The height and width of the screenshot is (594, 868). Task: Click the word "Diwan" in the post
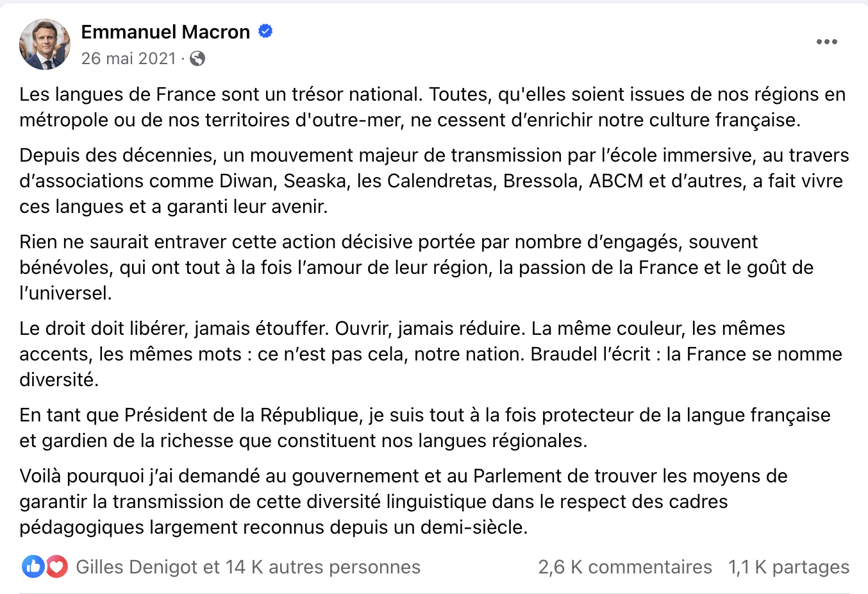pyautogui.click(x=246, y=181)
